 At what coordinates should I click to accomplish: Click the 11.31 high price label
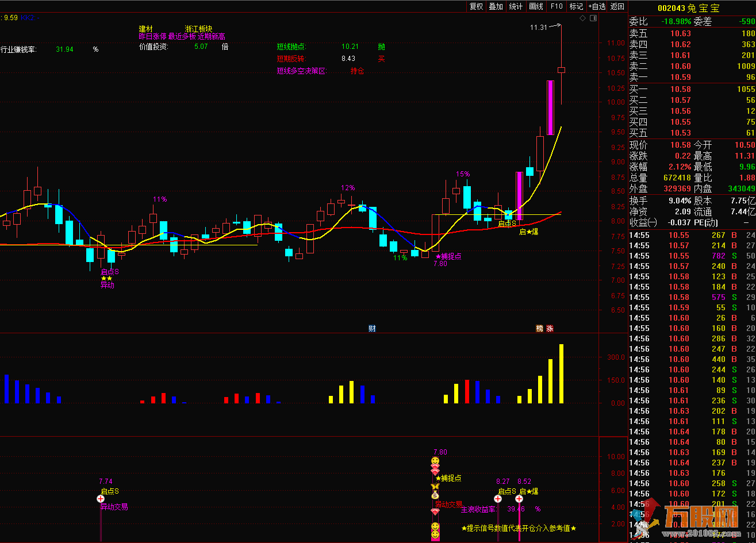click(538, 27)
